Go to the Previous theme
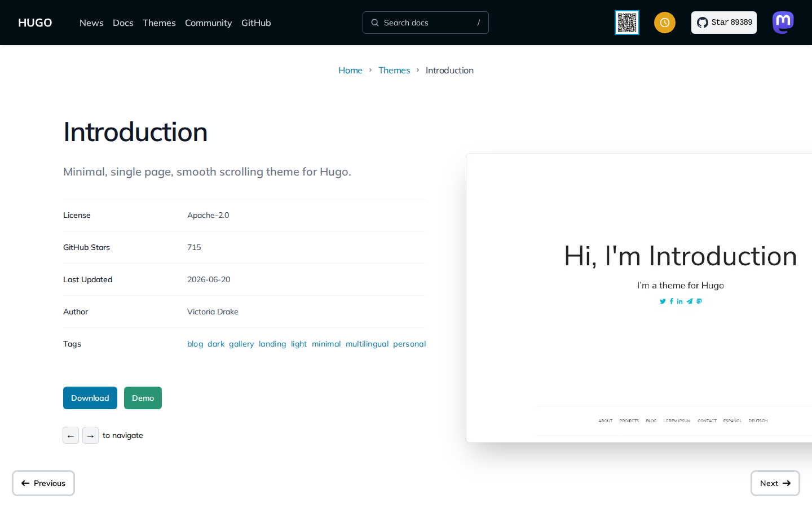812x508 pixels. pos(43,483)
